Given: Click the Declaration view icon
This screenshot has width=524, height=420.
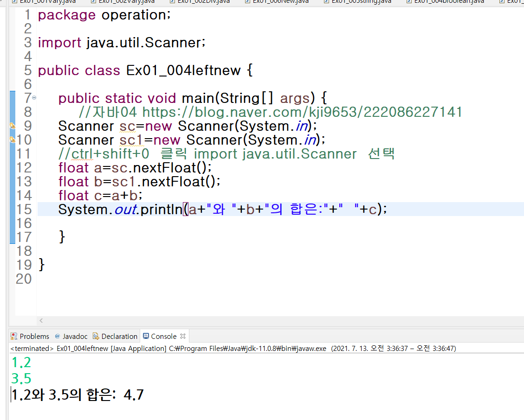Looking at the screenshot, I should [x=96, y=336].
